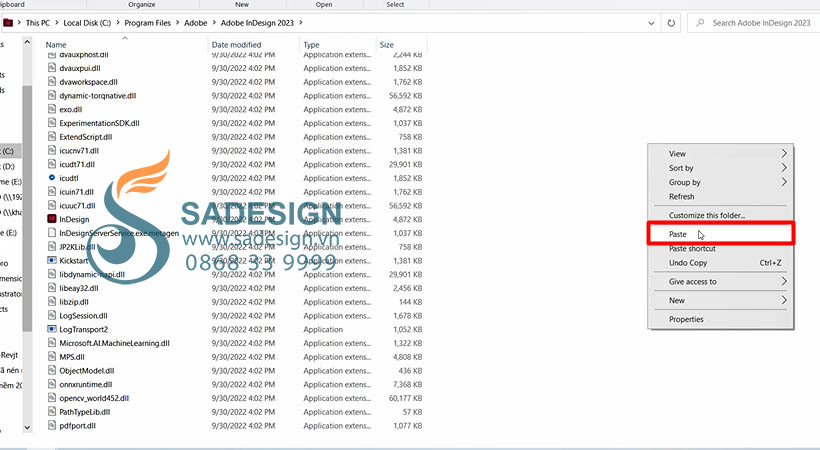Click the navigation pane scrollbar thumb
The image size is (820, 450).
27,208
